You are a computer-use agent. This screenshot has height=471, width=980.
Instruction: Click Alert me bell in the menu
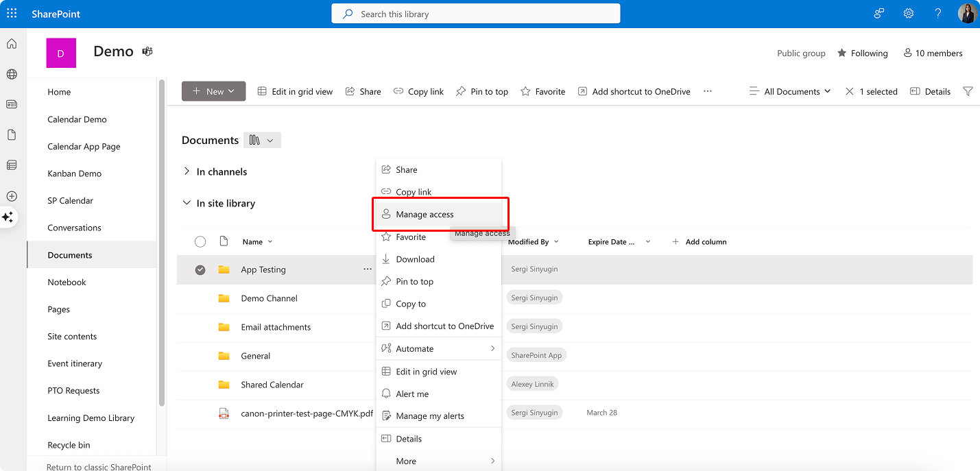tap(411, 394)
